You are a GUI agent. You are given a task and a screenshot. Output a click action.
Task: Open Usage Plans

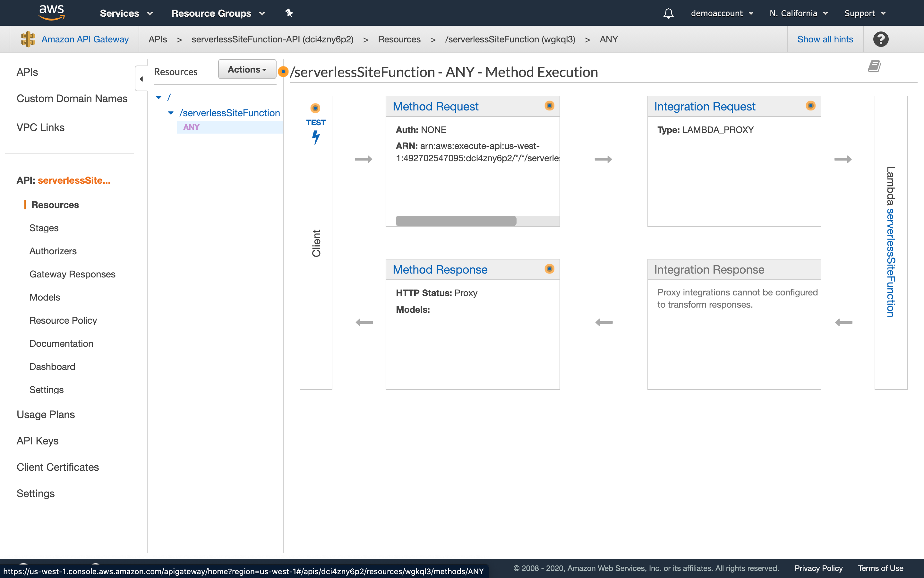[x=46, y=414]
